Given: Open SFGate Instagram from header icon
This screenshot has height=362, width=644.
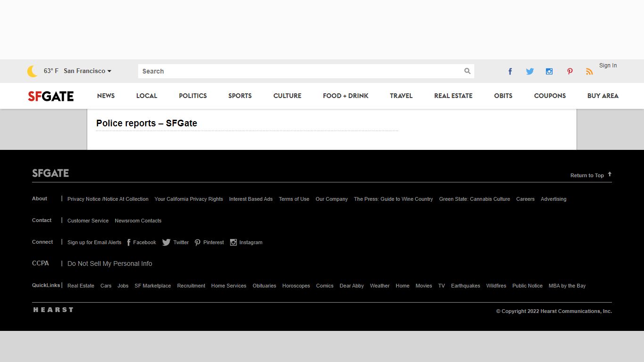Looking at the screenshot, I should 549,72.
